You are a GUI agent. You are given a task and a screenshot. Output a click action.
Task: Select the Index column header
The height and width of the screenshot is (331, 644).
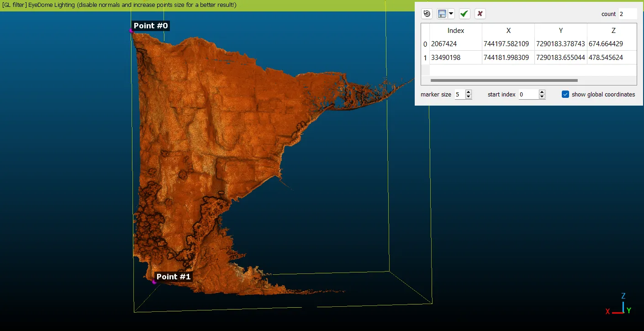(x=455, y=31)
